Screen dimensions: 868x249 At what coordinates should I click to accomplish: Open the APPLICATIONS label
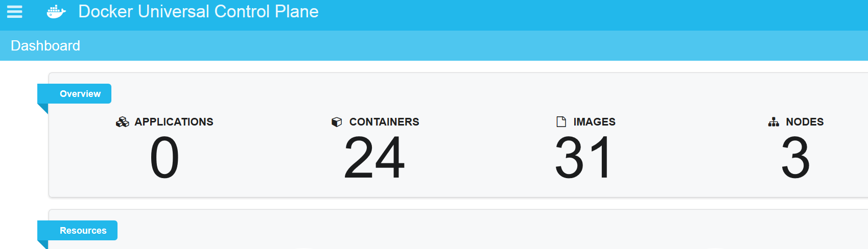[x=174, y=122]
